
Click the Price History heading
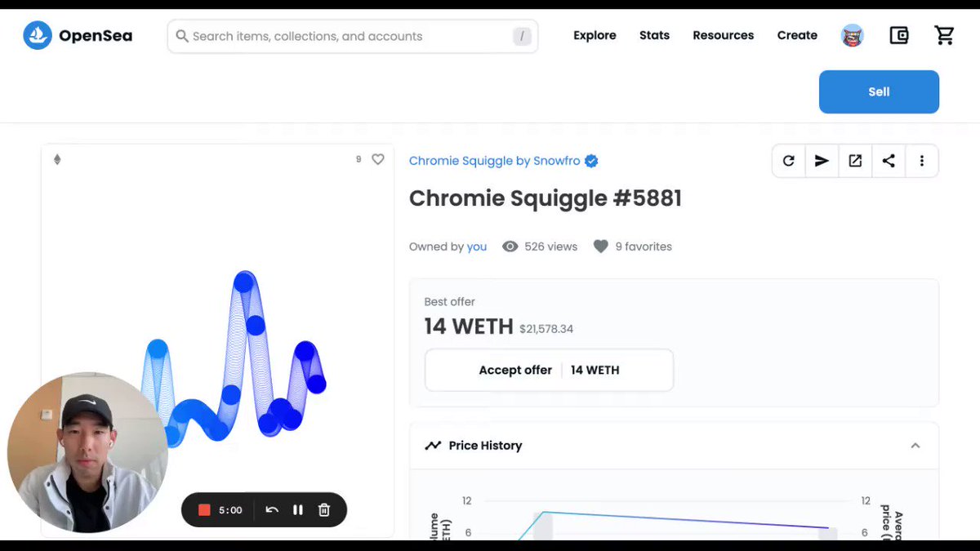pyautogui.click(x=485, y=446)
